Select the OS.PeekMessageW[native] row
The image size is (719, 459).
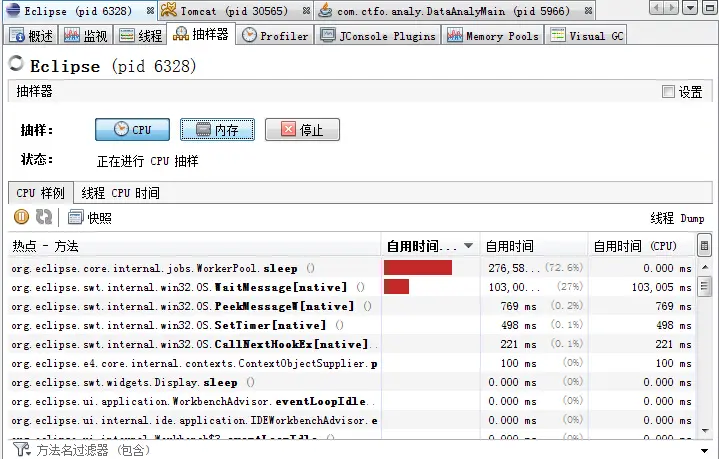pyautogui.click(x=352, y=306)
